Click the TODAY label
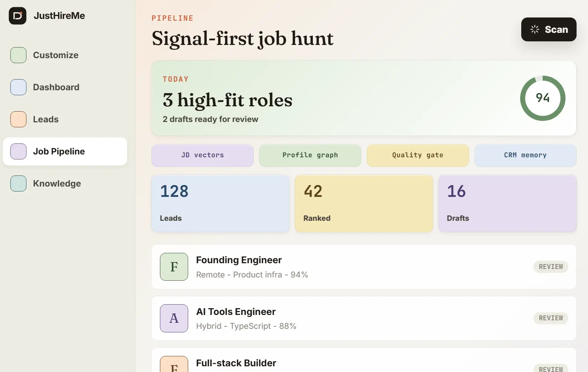The width and height of the screenshot is (588, 372). tap(176, 79)
